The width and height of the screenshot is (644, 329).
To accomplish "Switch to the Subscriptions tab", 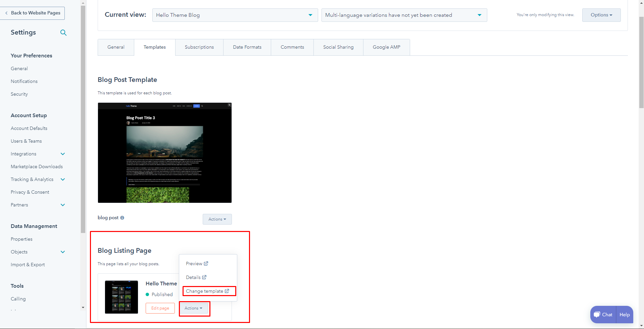I will pos(199,47).
